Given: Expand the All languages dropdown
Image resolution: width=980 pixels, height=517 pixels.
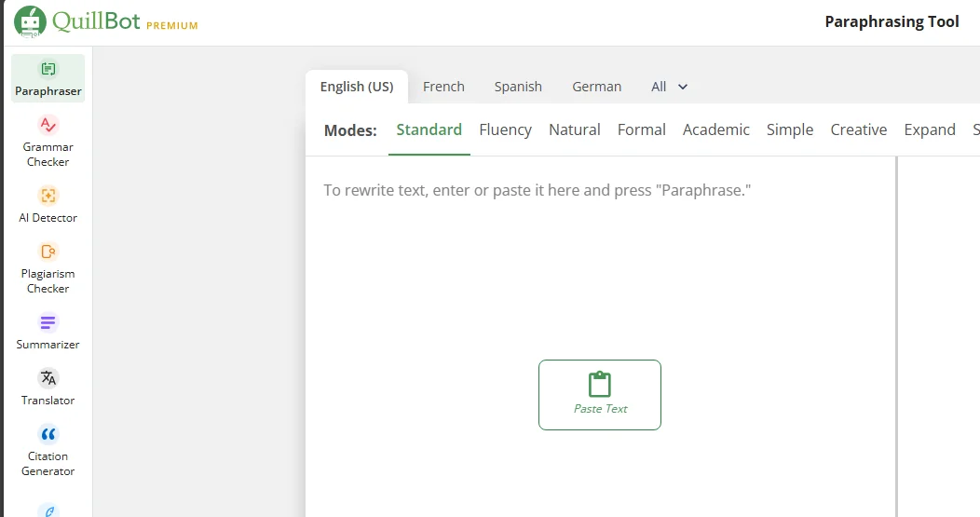Looking at the screenshot, I should click(670, 87).
